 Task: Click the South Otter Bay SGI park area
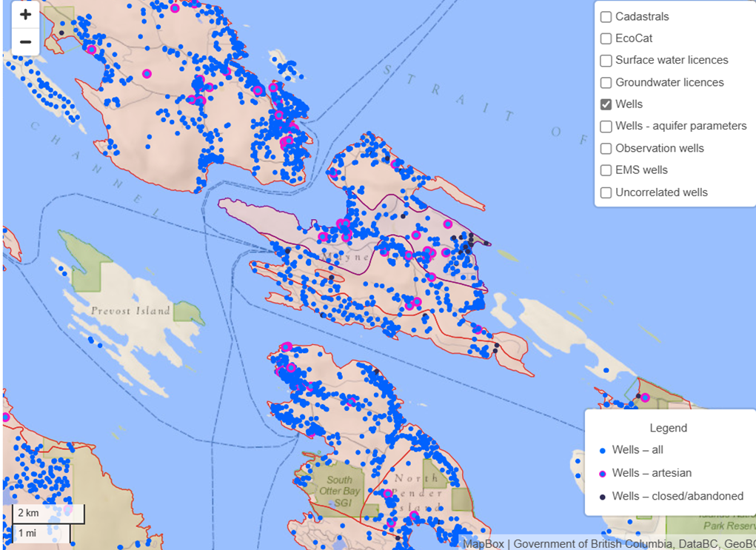click(x=340, y=490)
